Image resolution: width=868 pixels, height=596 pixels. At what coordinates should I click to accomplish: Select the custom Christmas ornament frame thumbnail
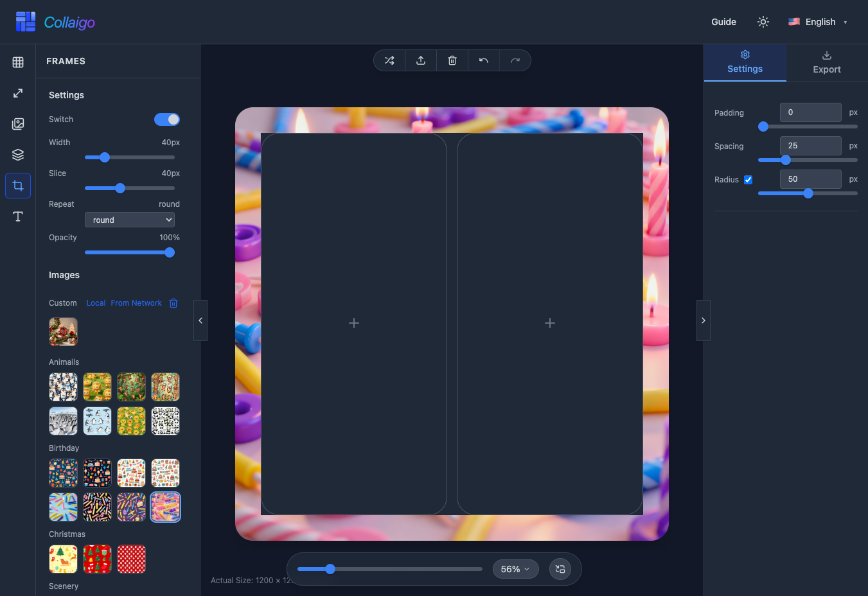[x=63, y=332]
